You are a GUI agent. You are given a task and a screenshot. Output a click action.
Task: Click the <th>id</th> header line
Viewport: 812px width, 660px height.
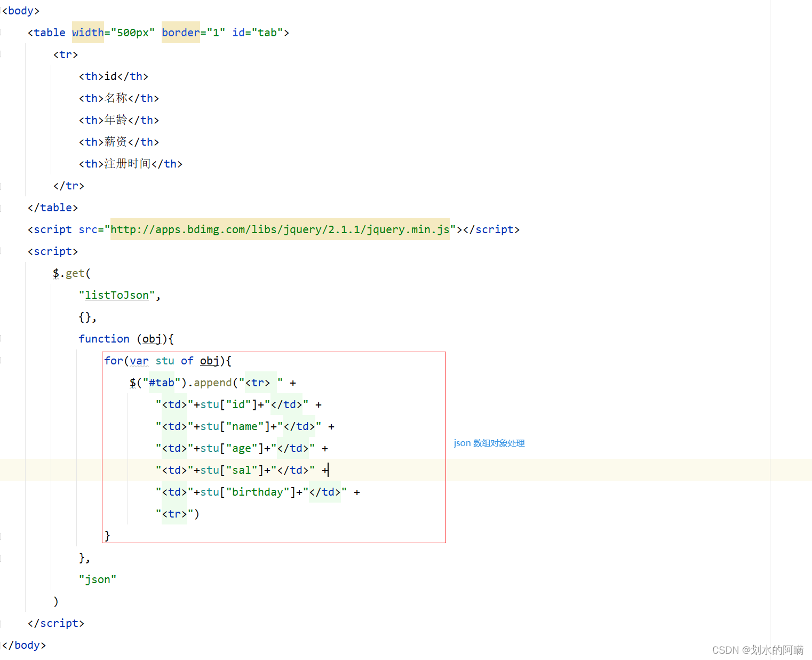click(114, 76)
